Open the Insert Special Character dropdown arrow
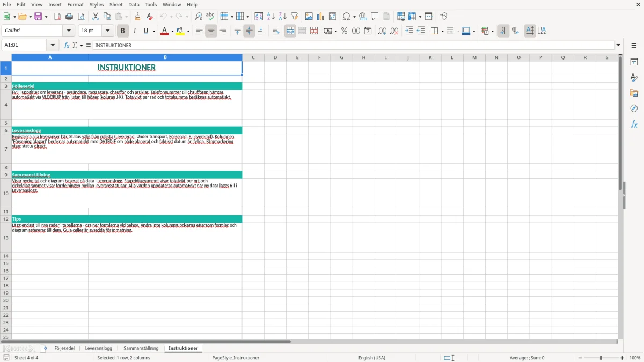The width and height of the screenshot is (644, 362). pyautogui.click(x=354, y=17)
